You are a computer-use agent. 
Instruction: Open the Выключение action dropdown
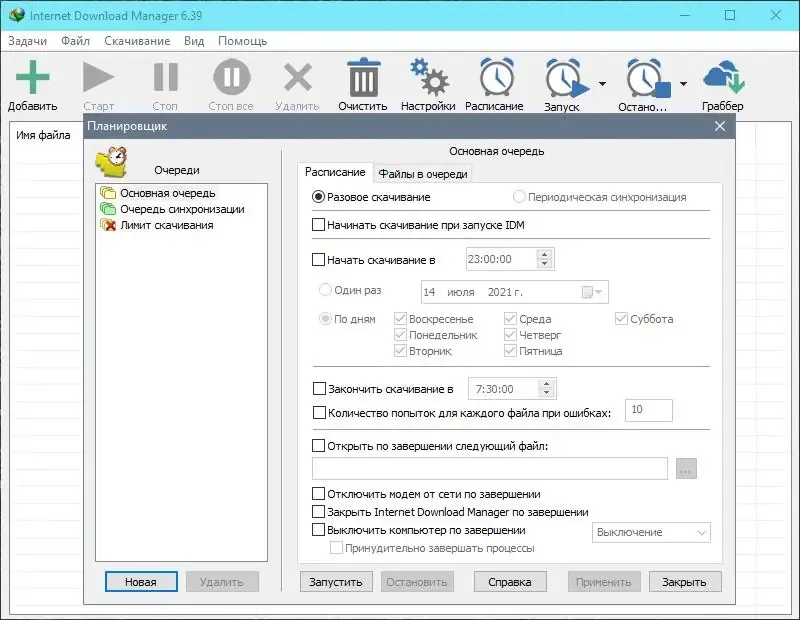tap(651, 532)
